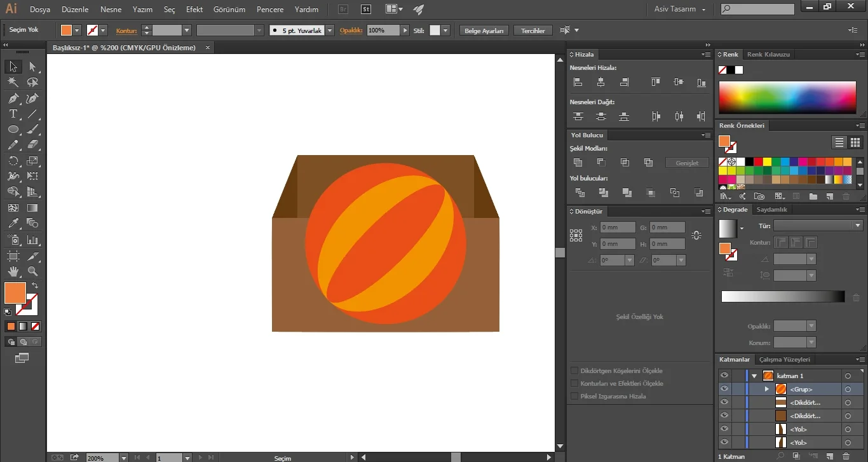Hide the first <Dikdört...> item
This screenshot has height=462, width=868.
[724, 402]
